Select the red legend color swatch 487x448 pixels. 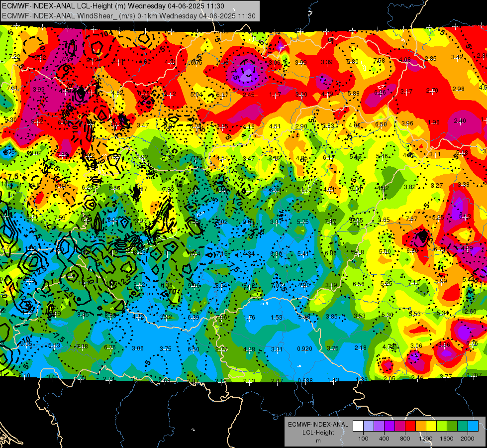click(410, 426)
